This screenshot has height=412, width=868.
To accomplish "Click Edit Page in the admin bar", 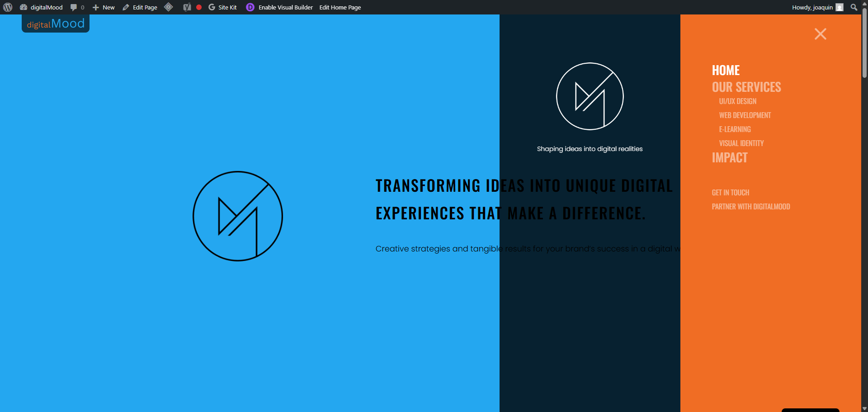I will pos(140,7).
